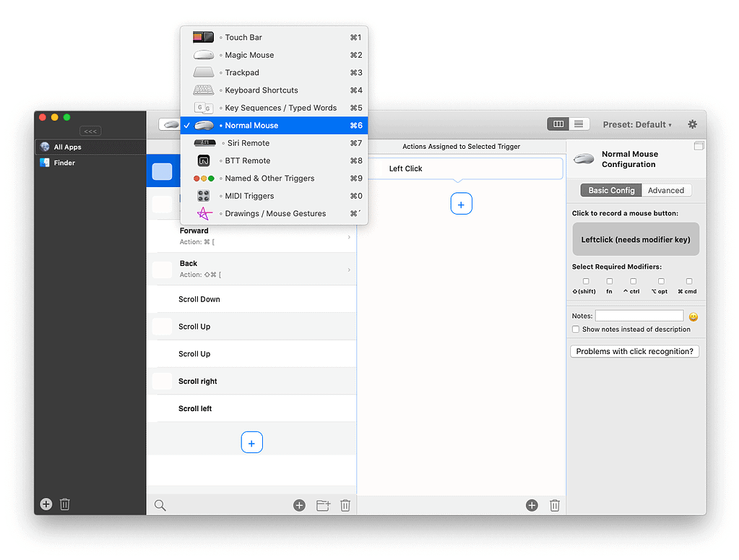Click the MIDI Triggers icon
739x560 pixels.
(x=204, y=196)
